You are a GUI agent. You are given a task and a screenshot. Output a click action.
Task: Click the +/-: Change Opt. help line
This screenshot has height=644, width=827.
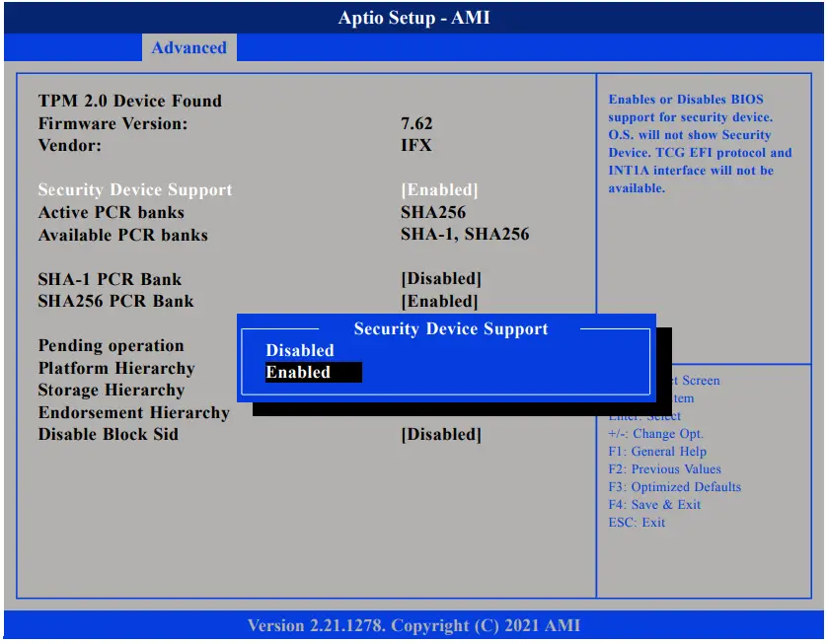click(x=655, y=434)
